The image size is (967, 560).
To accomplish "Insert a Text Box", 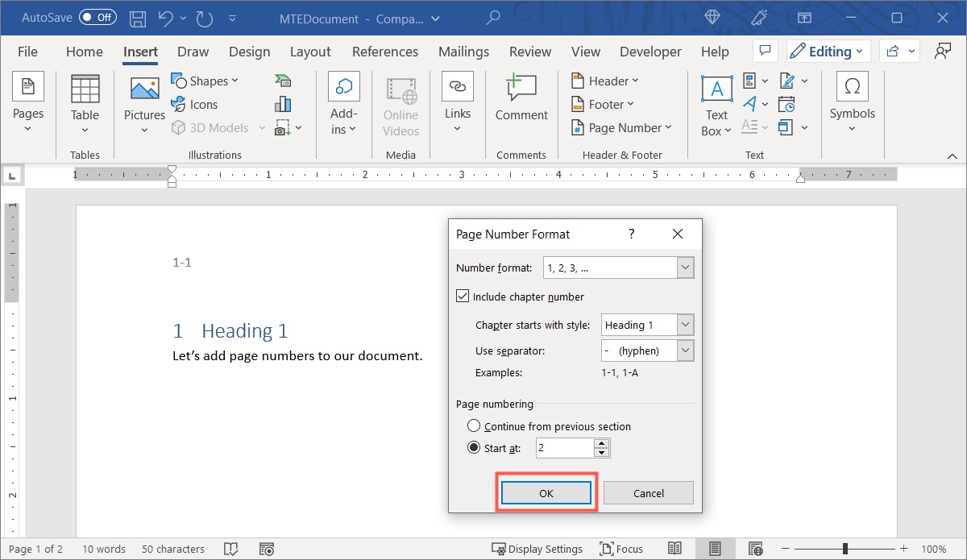I will tap(716, 103).
